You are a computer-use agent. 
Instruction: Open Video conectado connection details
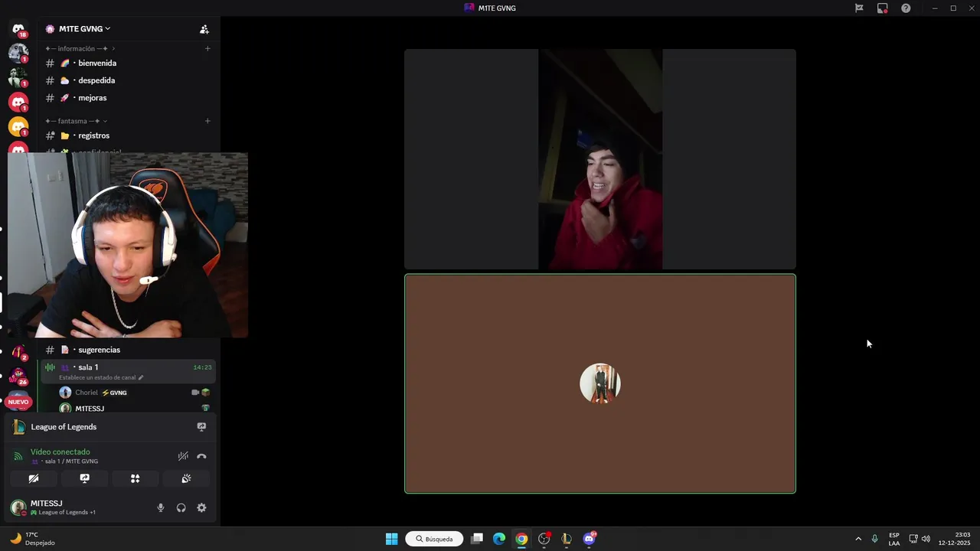(60, 452)
